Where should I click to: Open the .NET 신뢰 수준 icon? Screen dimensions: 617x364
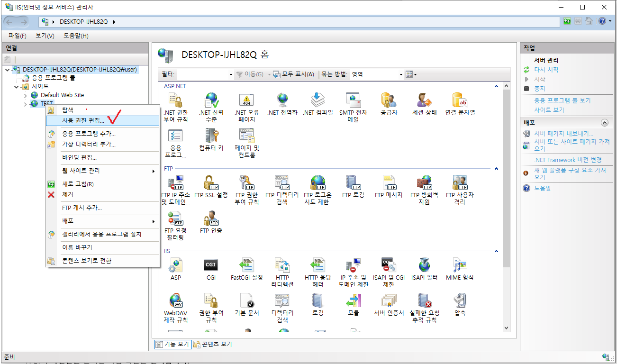coord(211,108)
